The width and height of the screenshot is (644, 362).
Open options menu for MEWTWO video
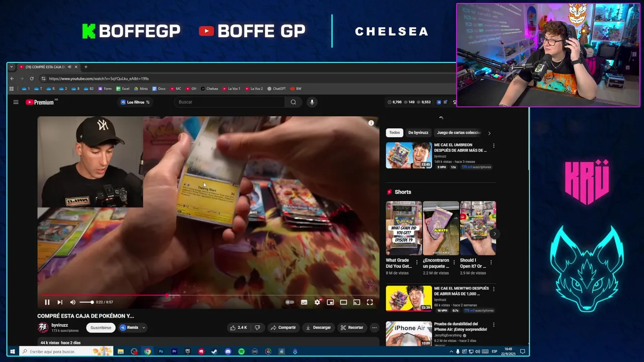point(494,289)
